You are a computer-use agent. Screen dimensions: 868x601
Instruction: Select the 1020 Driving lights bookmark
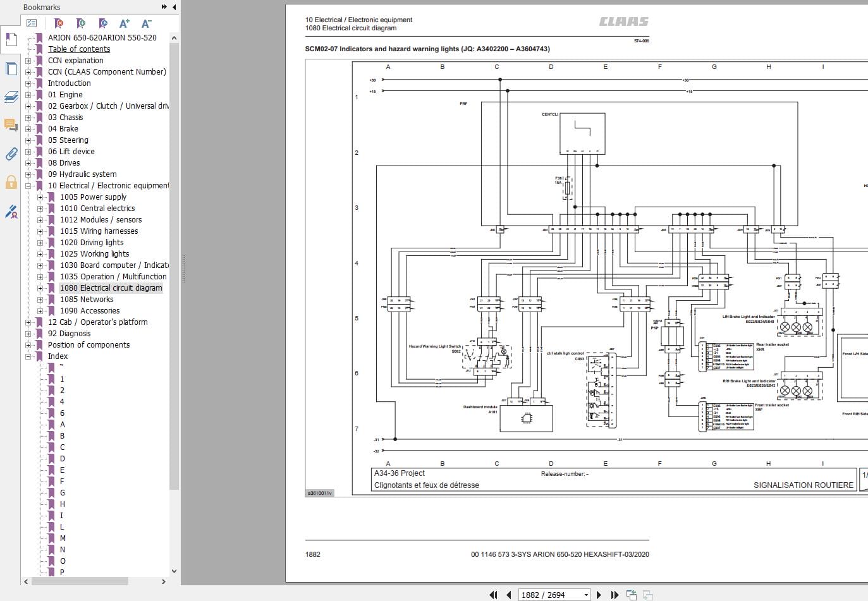click(x=92, y=243)
